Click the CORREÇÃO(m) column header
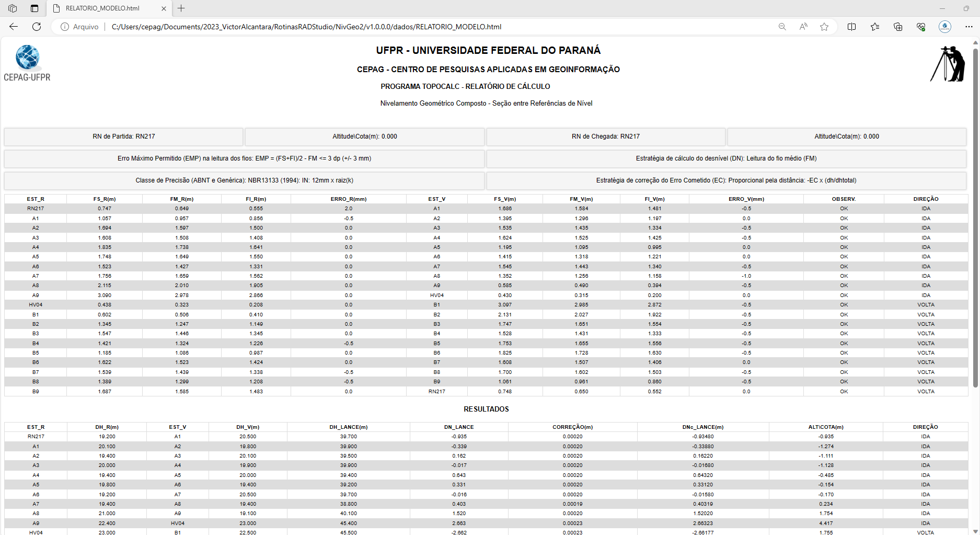This screenshot has height=535, width=980. [x=572, y=427]
